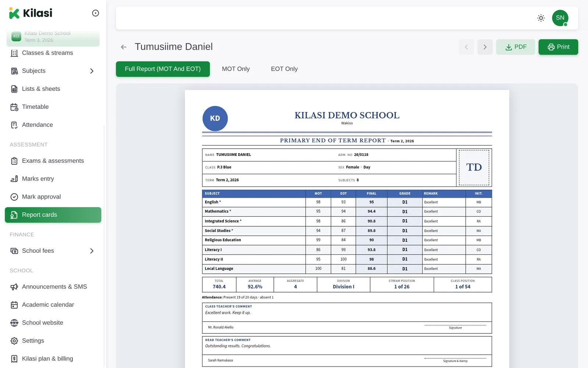588x368 pixels.
Task: Download the report as PDF
Action: (516, 47)
